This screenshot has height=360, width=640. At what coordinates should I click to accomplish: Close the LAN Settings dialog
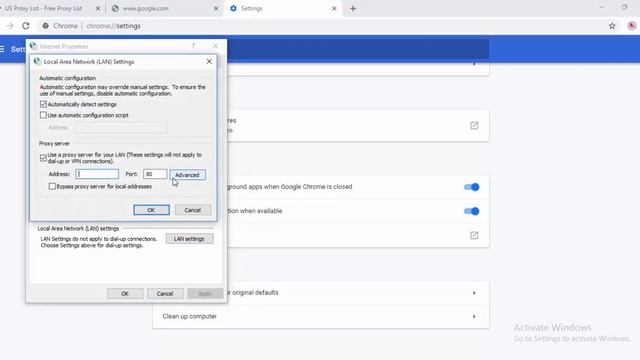coord(209,61)
